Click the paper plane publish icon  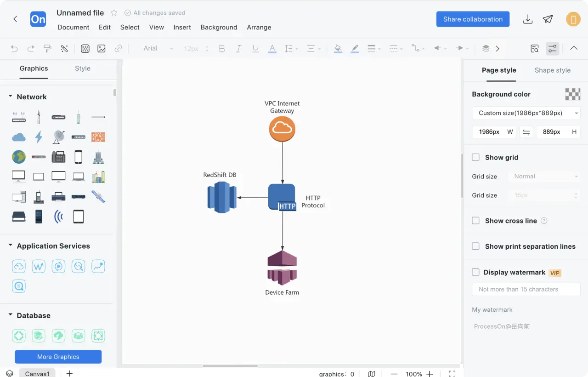pyautogui.click(x=548, y=19)
